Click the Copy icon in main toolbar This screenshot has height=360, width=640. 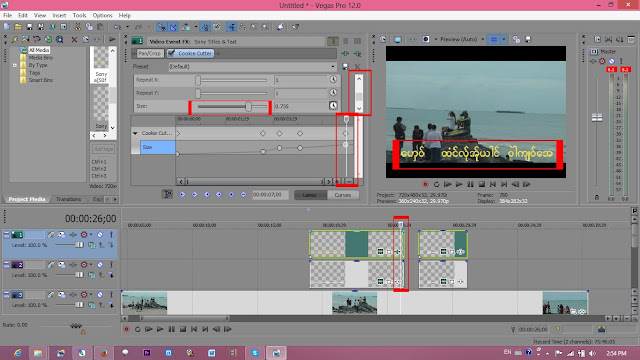coord(89,27)
